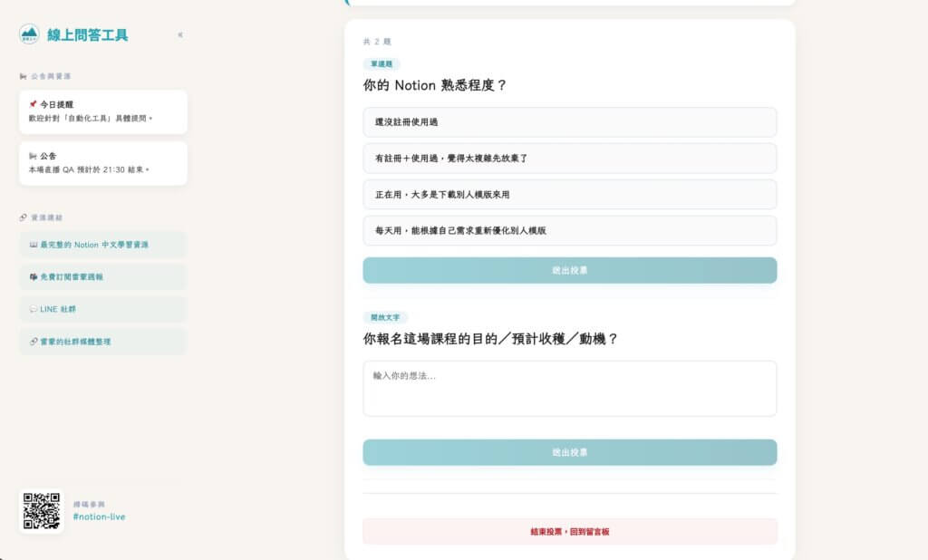Click the link icon beside 雷蒙的社群媒體整理
This screenshot has width=928, height=560.
click(x=32, y=342)
